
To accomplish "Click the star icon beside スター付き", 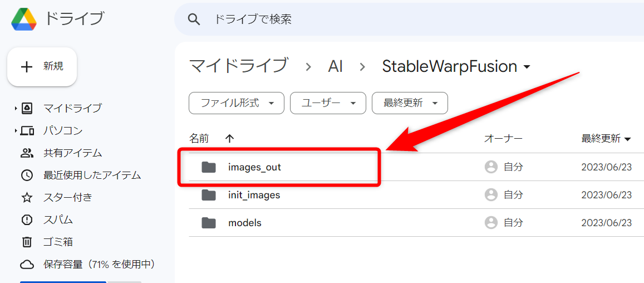I will click(27, 197).
